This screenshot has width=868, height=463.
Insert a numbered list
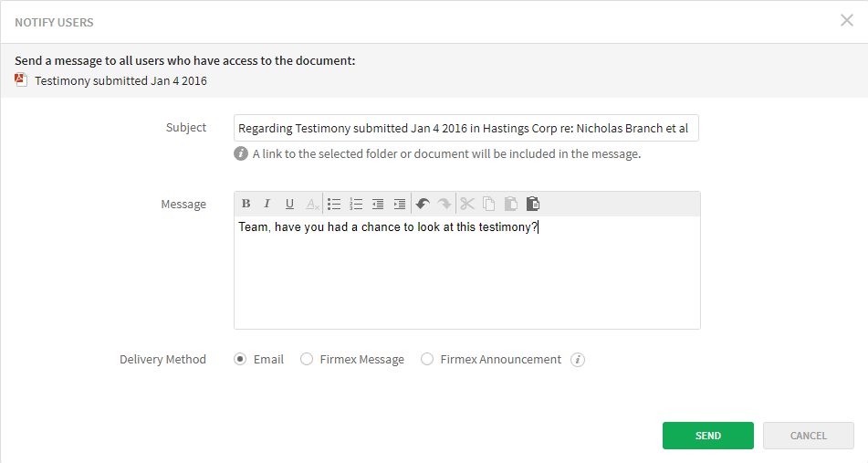tap(356, 204)
